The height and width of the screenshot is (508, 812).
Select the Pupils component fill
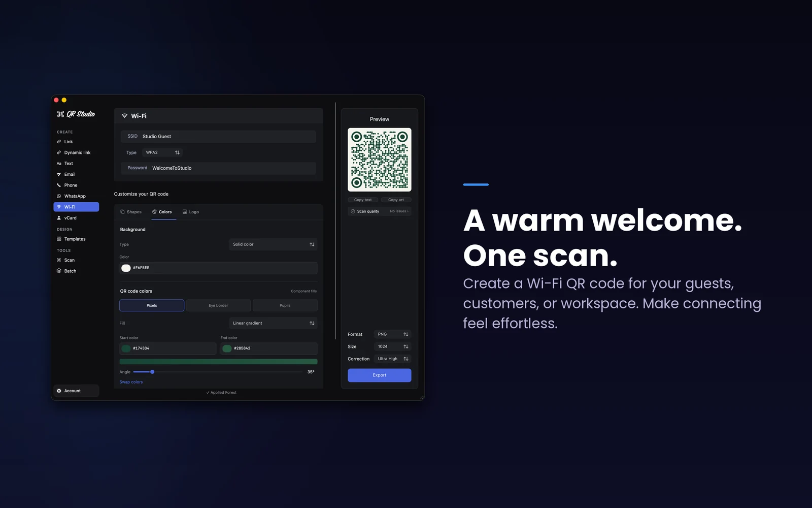click(285, 305)
